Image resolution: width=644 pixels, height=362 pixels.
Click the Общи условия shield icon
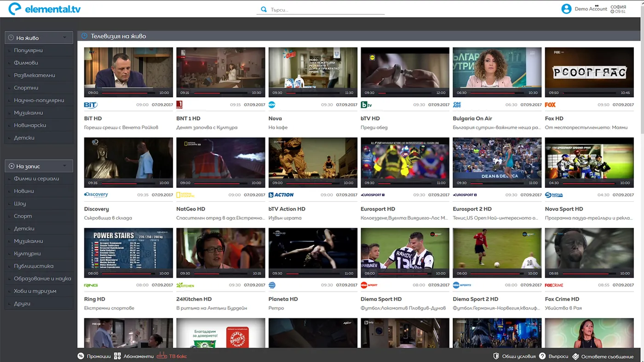496,356
